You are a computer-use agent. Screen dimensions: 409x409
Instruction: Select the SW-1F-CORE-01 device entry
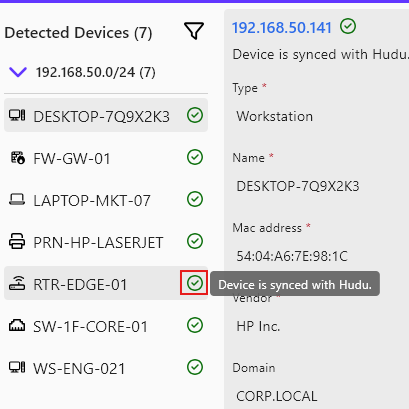click(x=106, y=325)
